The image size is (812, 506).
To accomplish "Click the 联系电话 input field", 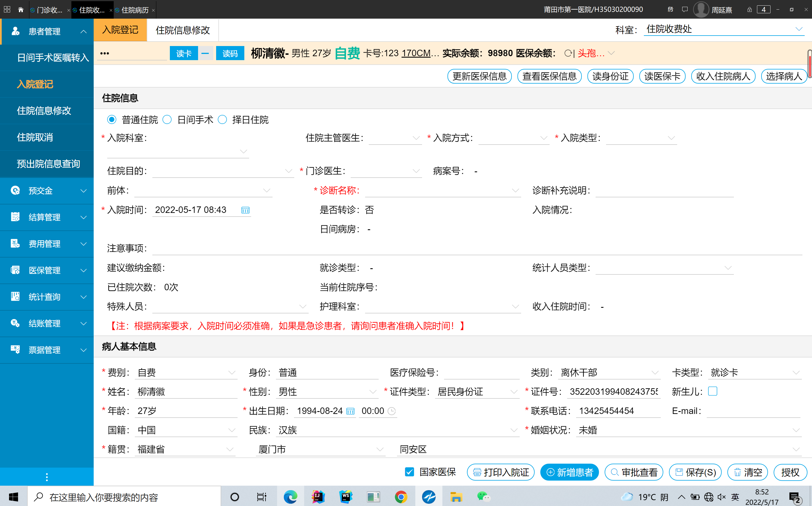I will (x=618, y=411).
